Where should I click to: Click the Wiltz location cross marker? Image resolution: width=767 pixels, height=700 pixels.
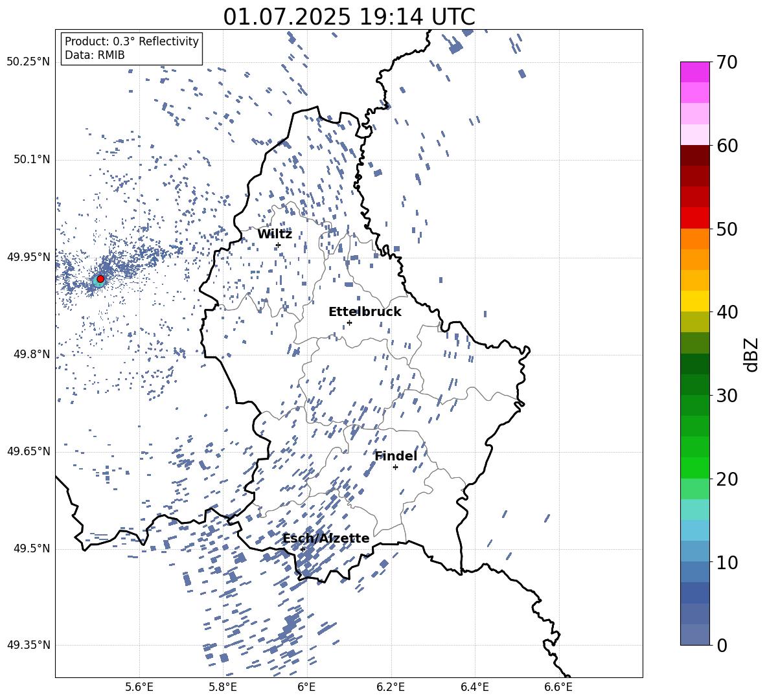point(279,245)
